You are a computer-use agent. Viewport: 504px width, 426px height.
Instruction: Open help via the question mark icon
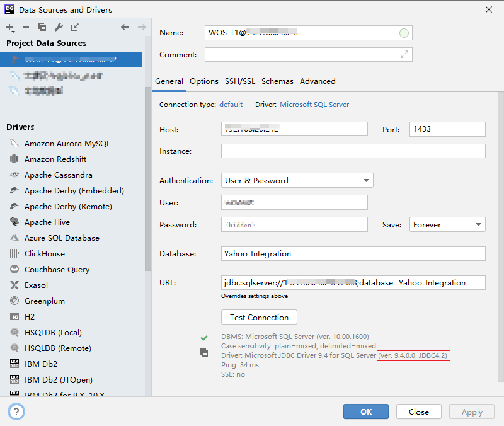(16, 411)
